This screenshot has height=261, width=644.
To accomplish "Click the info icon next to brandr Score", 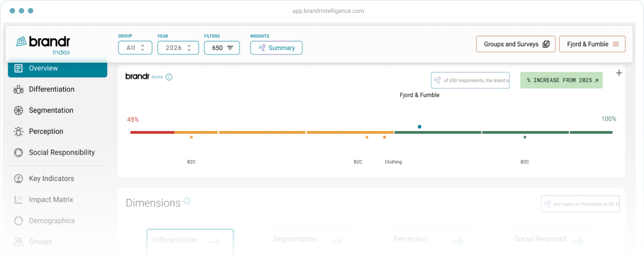I will pyautogui.click(x=169, y=77).
